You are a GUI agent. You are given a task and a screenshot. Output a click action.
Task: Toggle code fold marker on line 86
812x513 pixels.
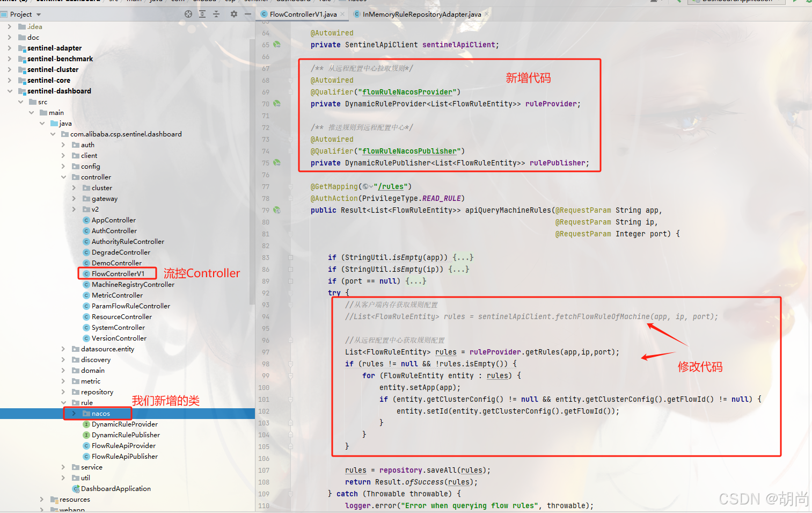290,269
